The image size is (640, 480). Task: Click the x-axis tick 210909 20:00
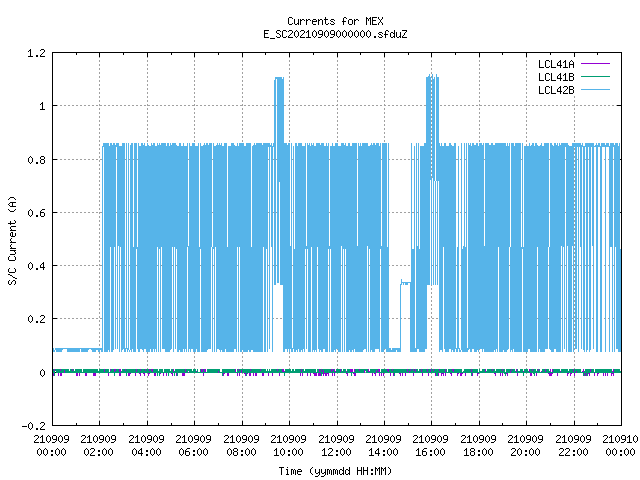coord(526,446)
